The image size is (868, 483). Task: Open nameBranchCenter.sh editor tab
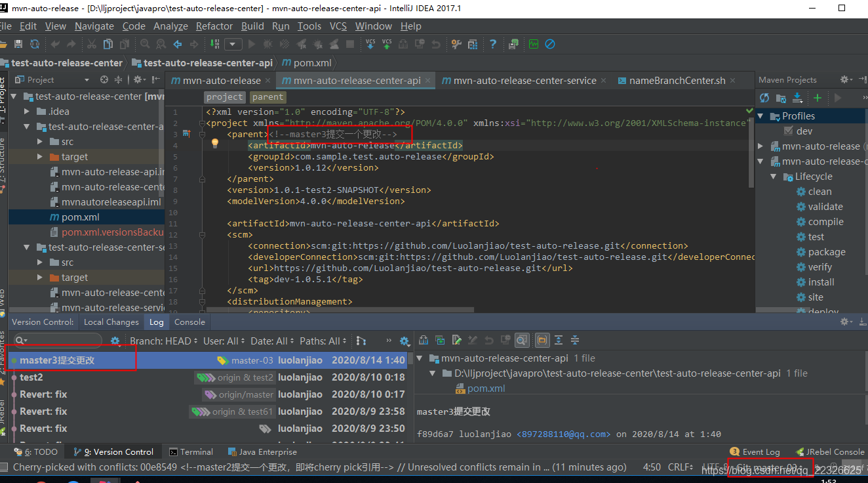(x=677, y=80)
